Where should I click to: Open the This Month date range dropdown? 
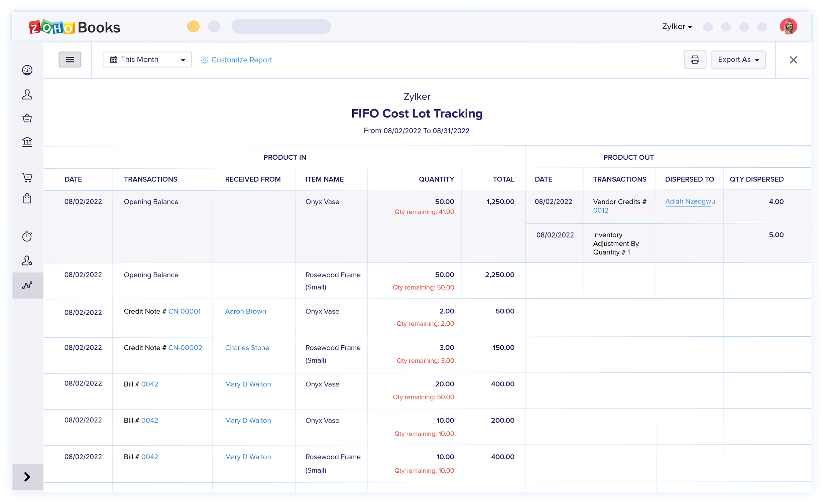147,59
